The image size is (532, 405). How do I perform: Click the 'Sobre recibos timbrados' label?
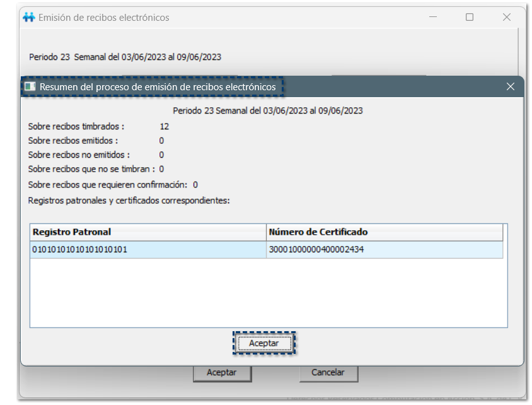click(76, 126)
